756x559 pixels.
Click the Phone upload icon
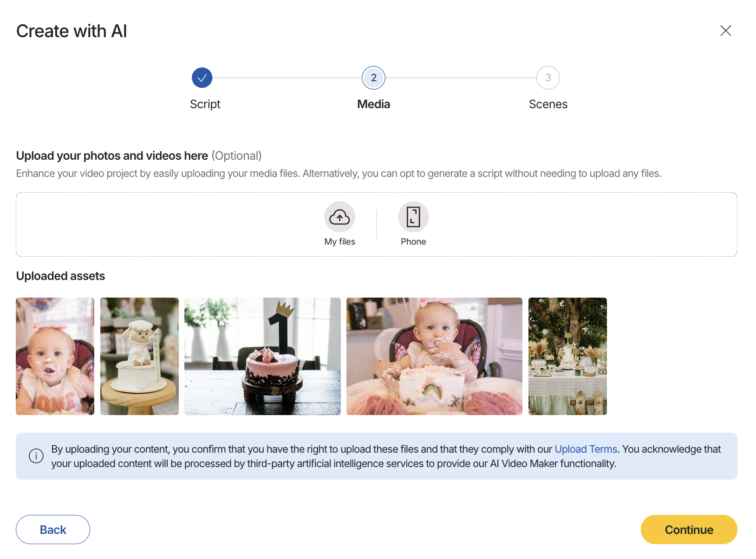pyautogui.click(x=413, y=217)
